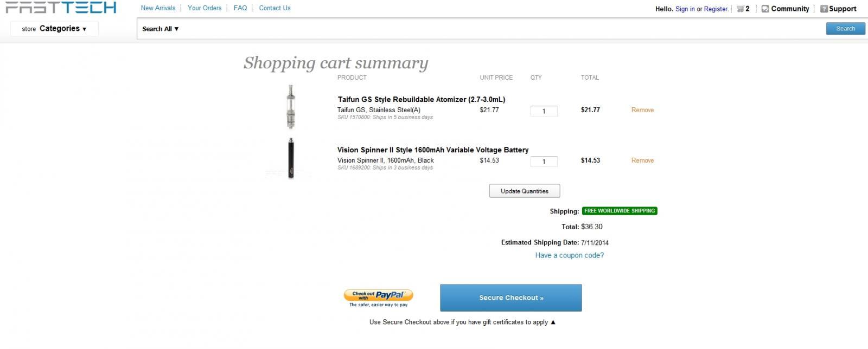Viewport: 868px width, 349px height.
Task: Expand the store Categories dropdown
Action: click(x=54, y=29)
